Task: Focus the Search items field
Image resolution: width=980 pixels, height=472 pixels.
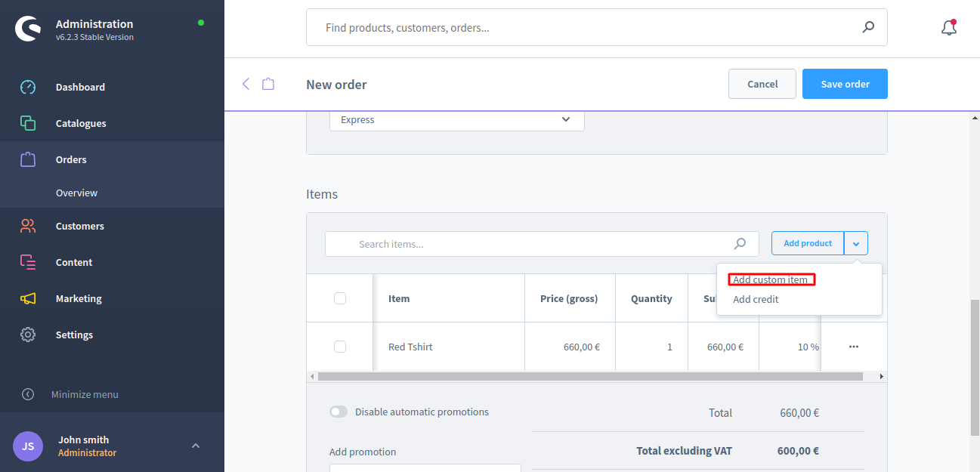Action: click(x=543, y=244)
